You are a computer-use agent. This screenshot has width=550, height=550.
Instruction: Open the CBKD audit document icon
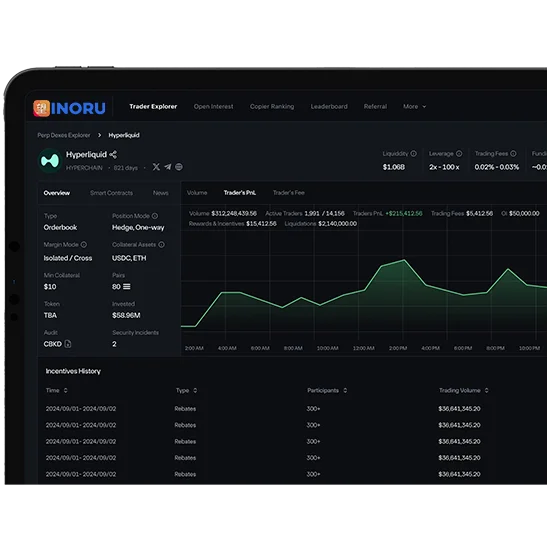click(68, 344)
